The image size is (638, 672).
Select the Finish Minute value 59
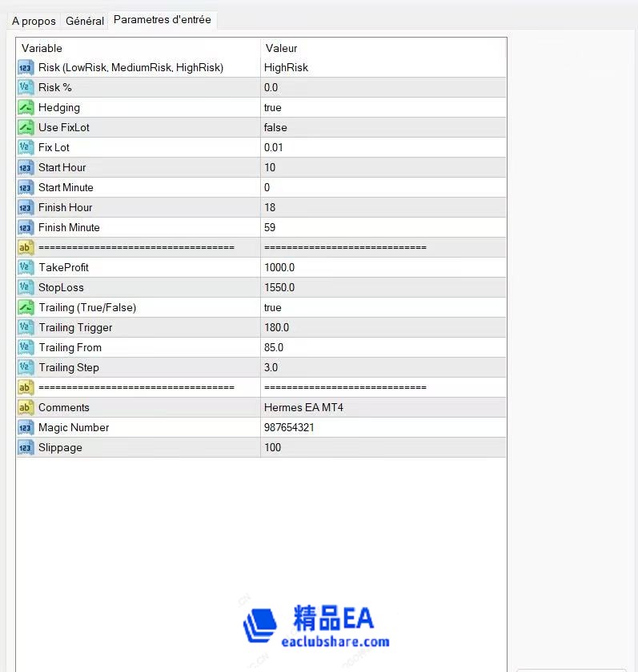pyautogui.click(x=383, y=227)
